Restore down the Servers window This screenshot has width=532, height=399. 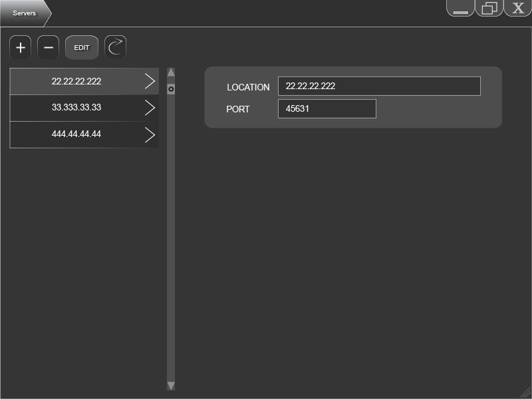489,9
